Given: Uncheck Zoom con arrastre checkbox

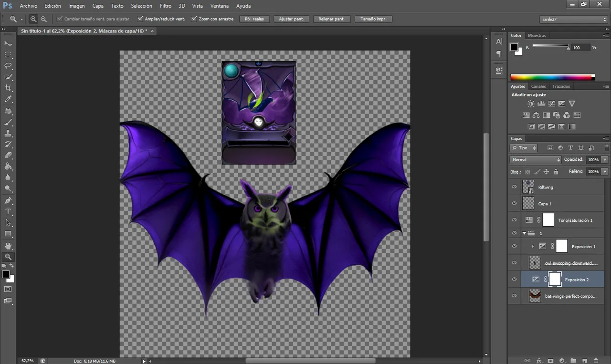Looking at the screenshot, I should (194, 19).
